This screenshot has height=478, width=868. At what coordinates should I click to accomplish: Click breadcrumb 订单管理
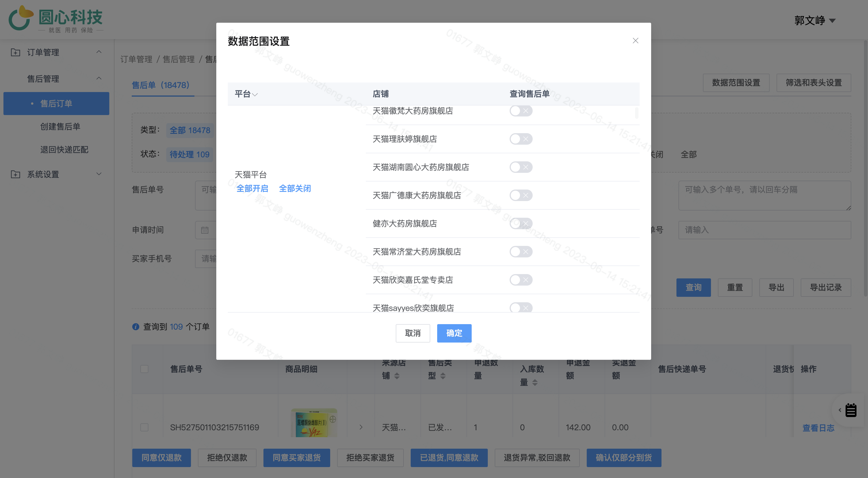(x=136, y=60)
